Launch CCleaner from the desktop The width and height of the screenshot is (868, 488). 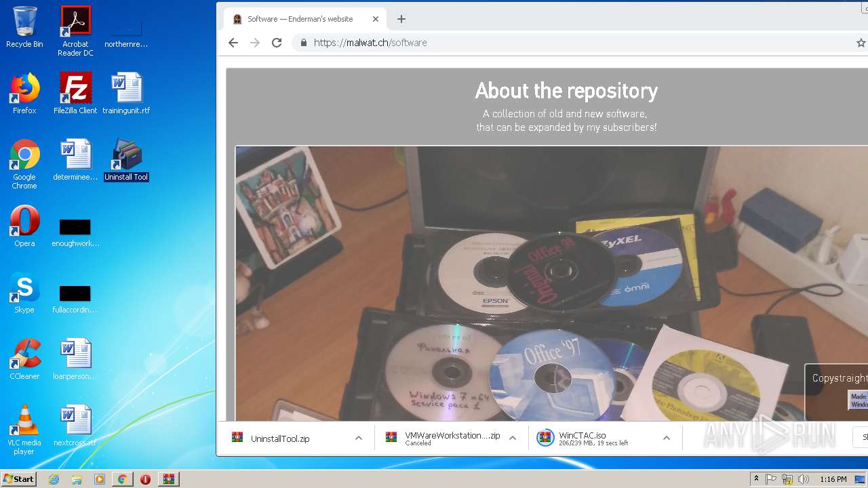point(24,359)
